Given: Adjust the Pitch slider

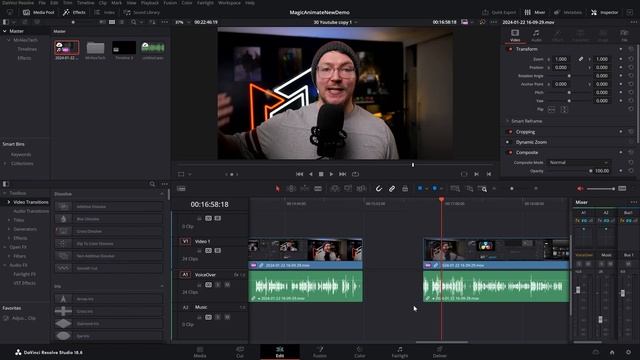Looking at the screenshot, I should point(569,93).
